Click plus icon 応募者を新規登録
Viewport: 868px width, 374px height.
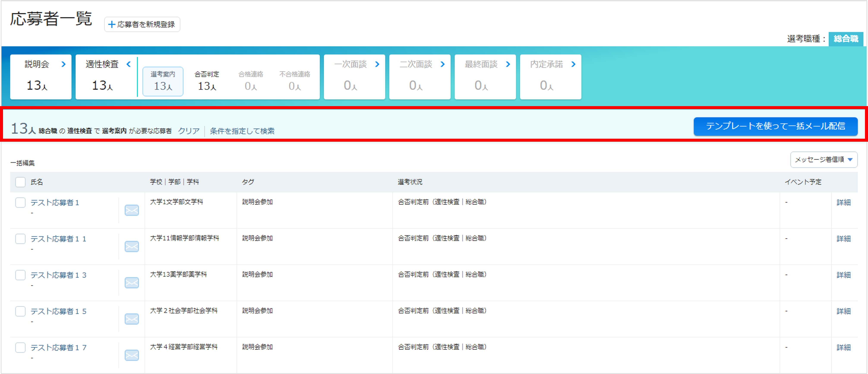click(x=112, y=25)
